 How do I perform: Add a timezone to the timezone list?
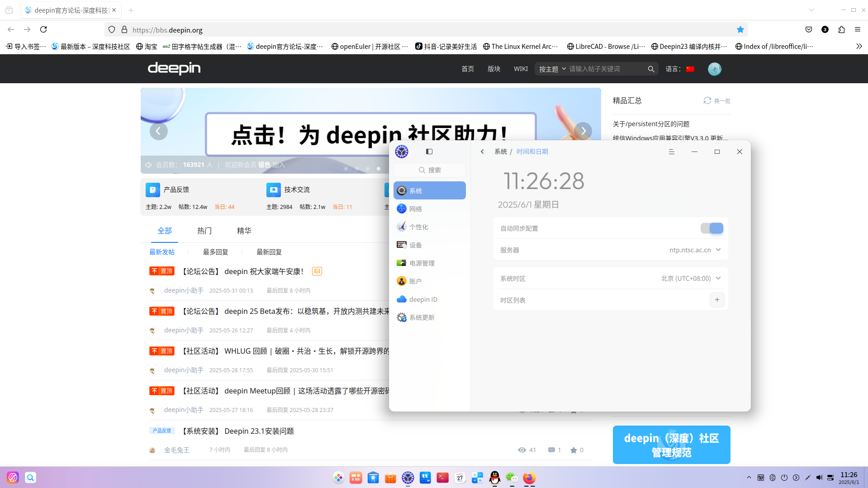click(x=717, y=300)
